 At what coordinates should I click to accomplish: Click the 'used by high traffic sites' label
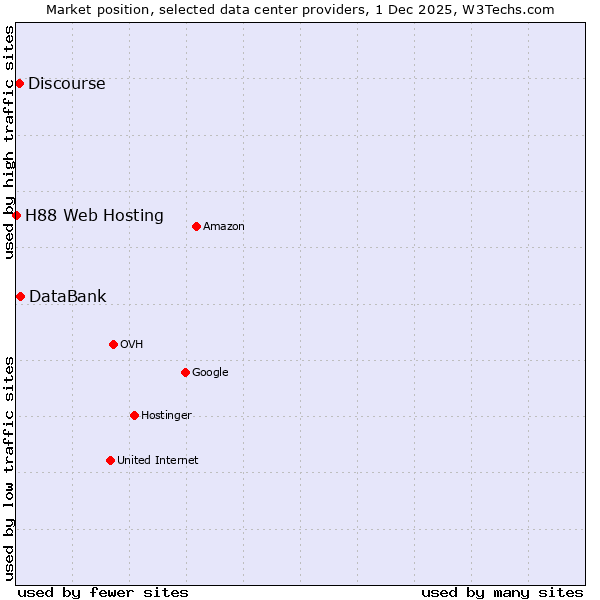coord(8,142)
